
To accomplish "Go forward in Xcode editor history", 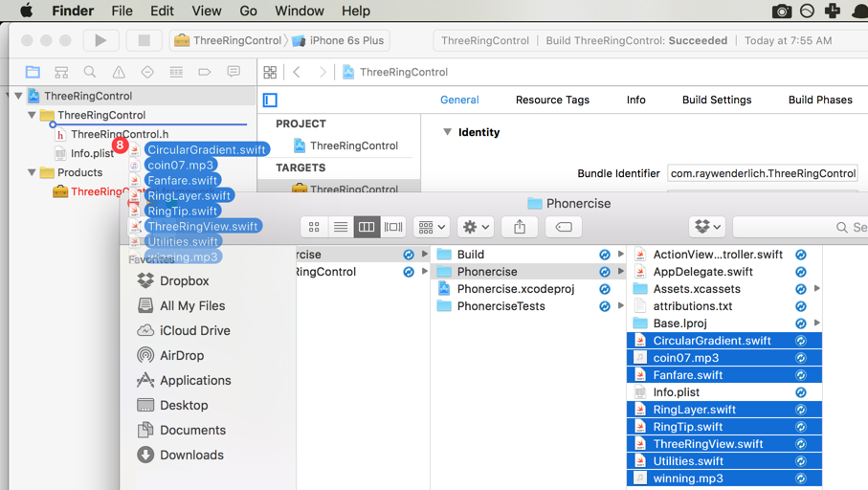I will tap(323, 72).
